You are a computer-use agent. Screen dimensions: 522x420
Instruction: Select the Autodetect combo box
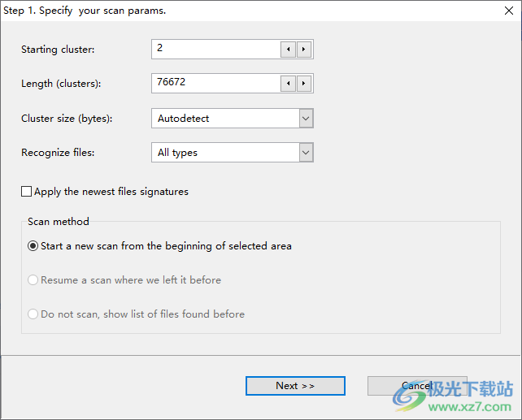pos(233,119)
